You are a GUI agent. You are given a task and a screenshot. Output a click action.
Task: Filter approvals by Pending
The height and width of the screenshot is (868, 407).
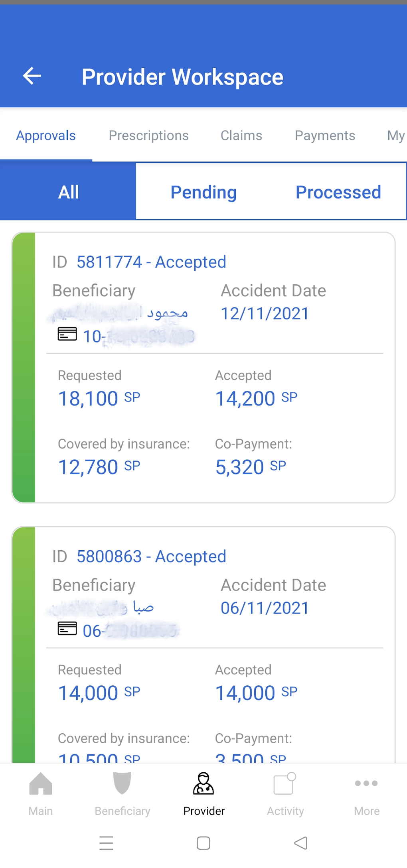[x=203, y=192]
